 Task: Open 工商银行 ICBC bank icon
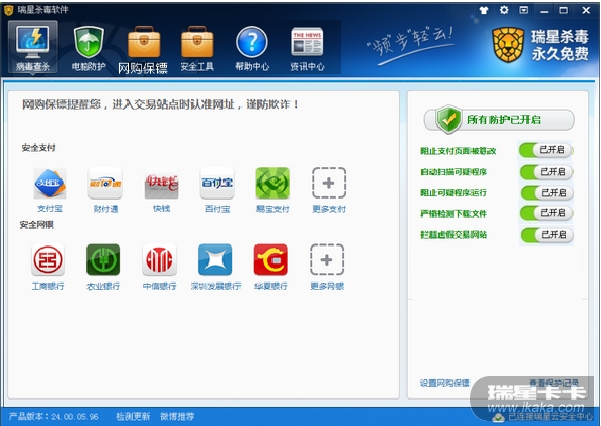tap(48, 260)
